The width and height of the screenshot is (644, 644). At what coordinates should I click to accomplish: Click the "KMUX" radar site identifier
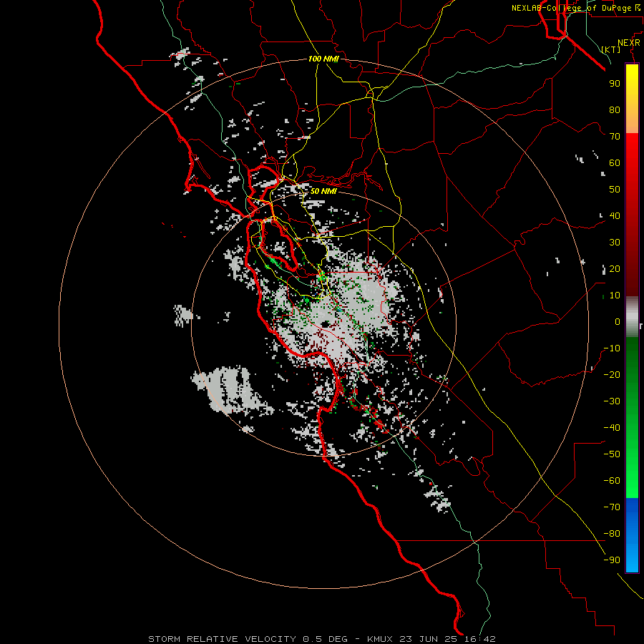pos(380,639)
